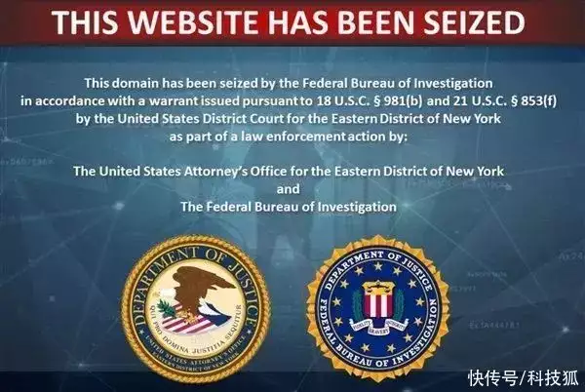Click the '21 U.S.C. § 853(f)' reference
Viewport: 585px width, 392px height.
(x=504, y=100)
